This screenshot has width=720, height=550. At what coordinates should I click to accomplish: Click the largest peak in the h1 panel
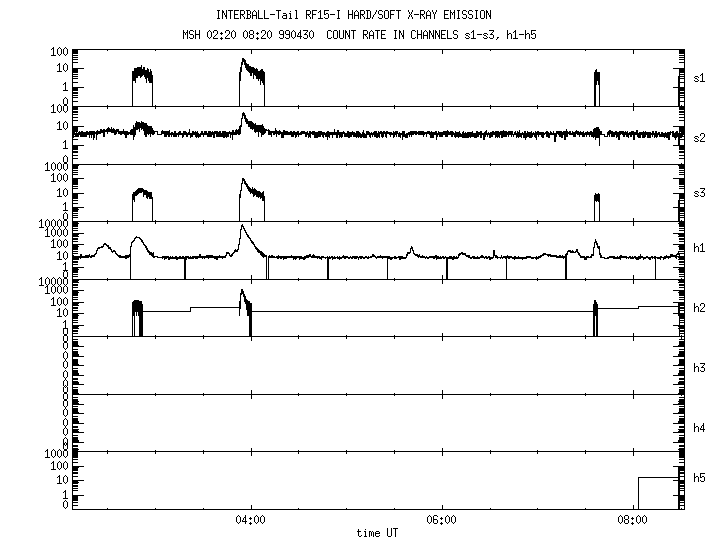point(242,228)
